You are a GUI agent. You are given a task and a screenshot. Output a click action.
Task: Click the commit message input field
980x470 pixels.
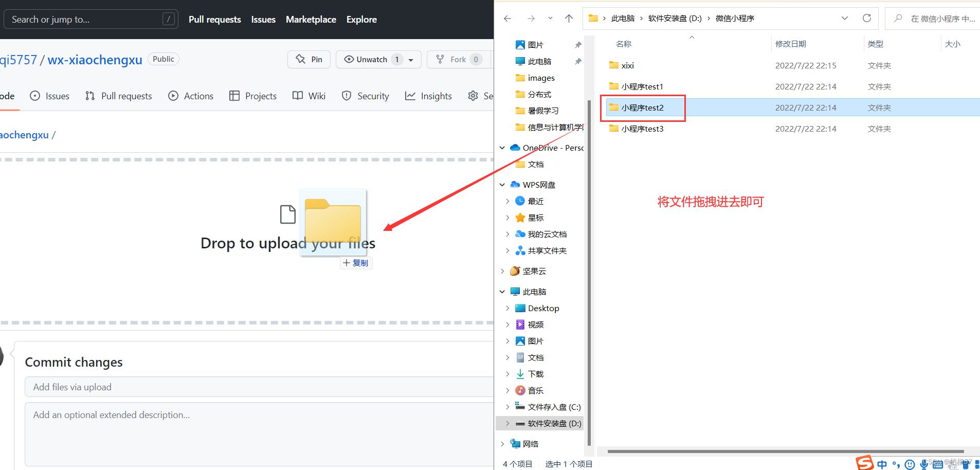point(259,387)
